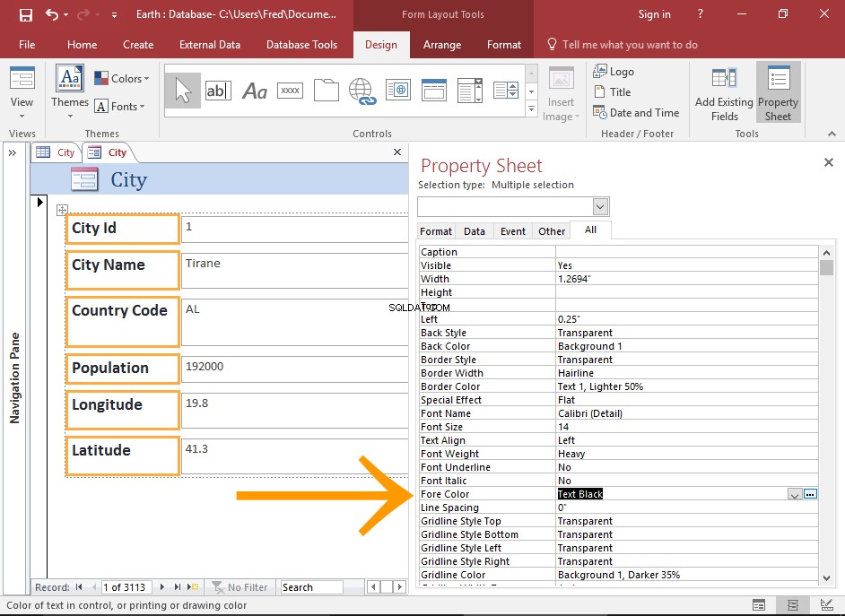Open the External Data ribbon tab
Image resolution: width=845 pixels, height=616 pixels.
tap(210, 45)
